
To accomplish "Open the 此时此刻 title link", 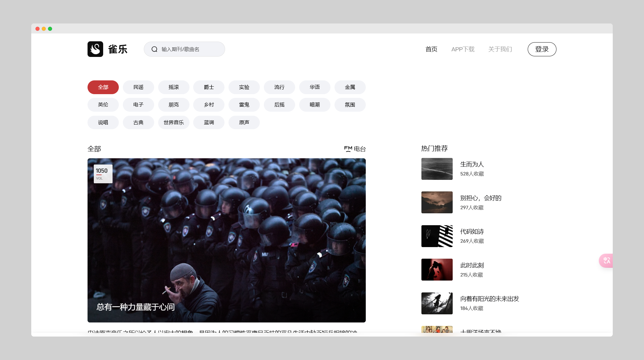I will pos(472,265).
